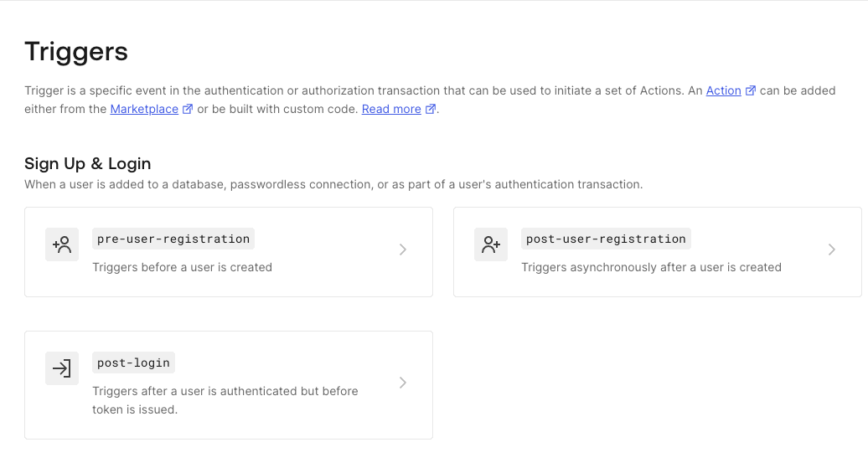Screen dimensions: 868x468
Task: Click the "Triggers before a user is created" description
Action: click(182, 267)
